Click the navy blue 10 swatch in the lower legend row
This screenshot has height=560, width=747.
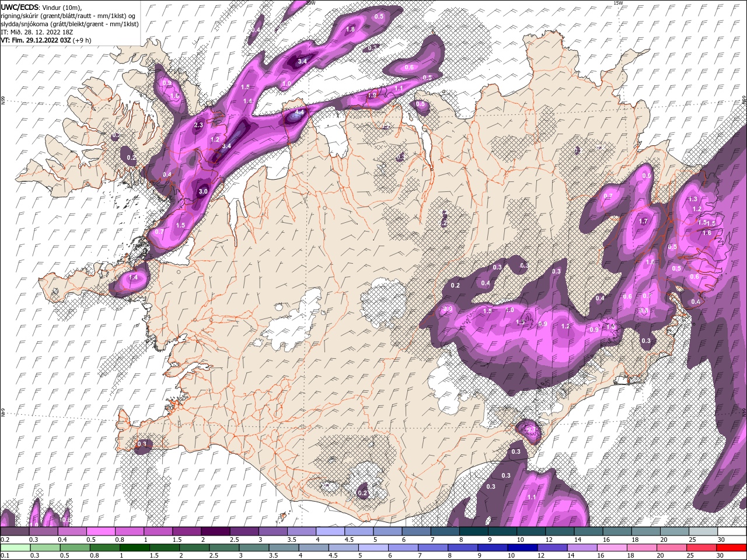tap(522, 548)
